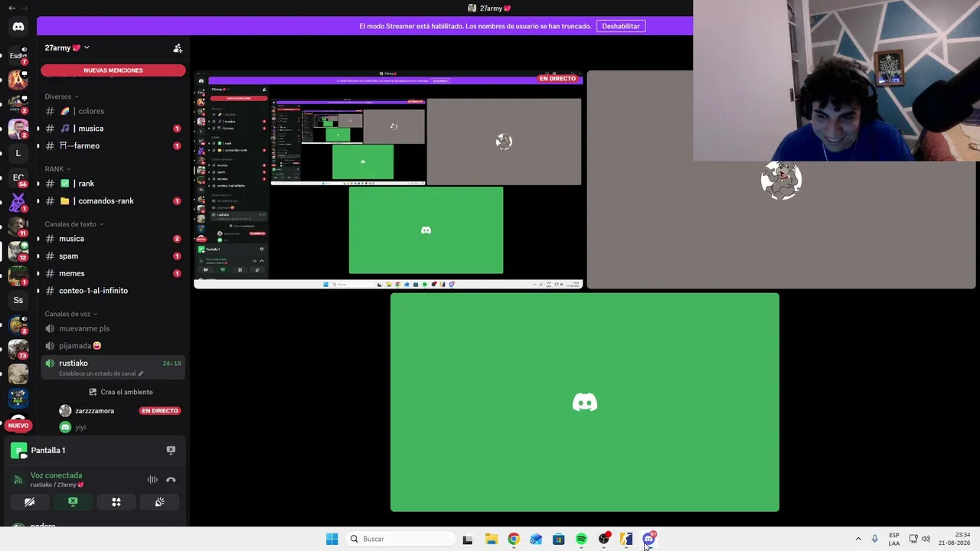Click Crea el ambiente button

point(120,392)
